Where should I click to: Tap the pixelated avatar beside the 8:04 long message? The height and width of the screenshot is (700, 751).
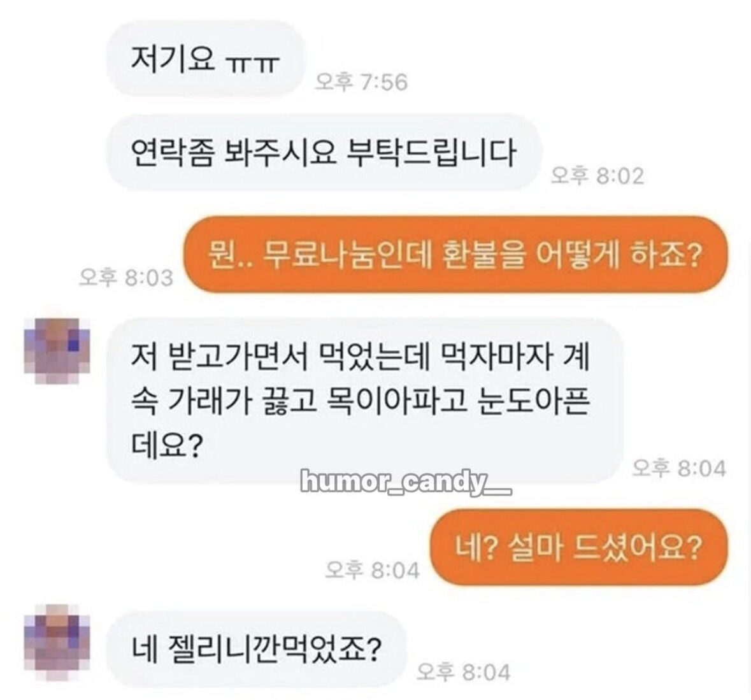pyautogui.click(x=57, y=351)
